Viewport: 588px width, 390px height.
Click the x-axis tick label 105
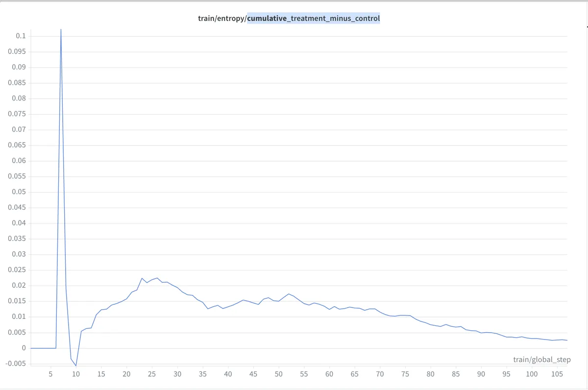click(x=557, y=374)
